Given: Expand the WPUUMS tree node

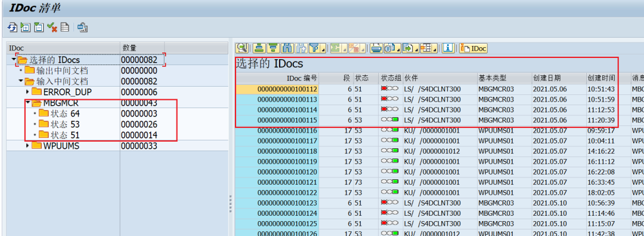Looking at the screenshot, I should coord(28,146).
